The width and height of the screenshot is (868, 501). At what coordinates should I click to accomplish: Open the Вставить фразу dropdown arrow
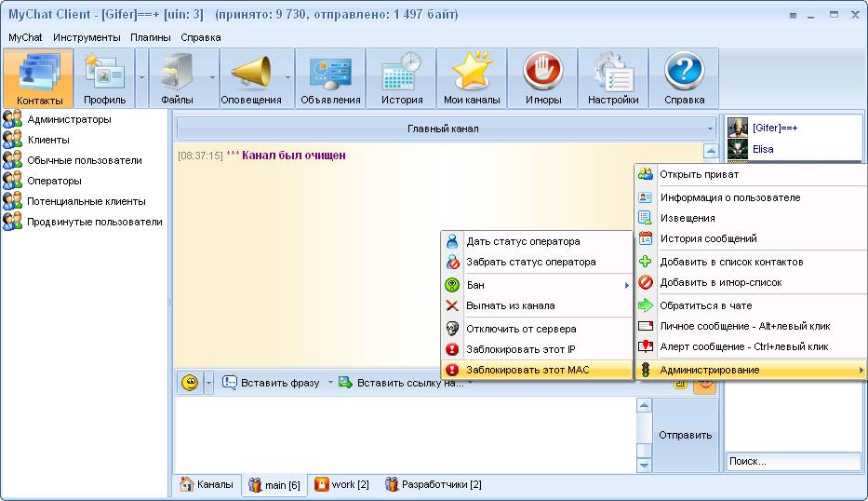[x=330, y=383]
